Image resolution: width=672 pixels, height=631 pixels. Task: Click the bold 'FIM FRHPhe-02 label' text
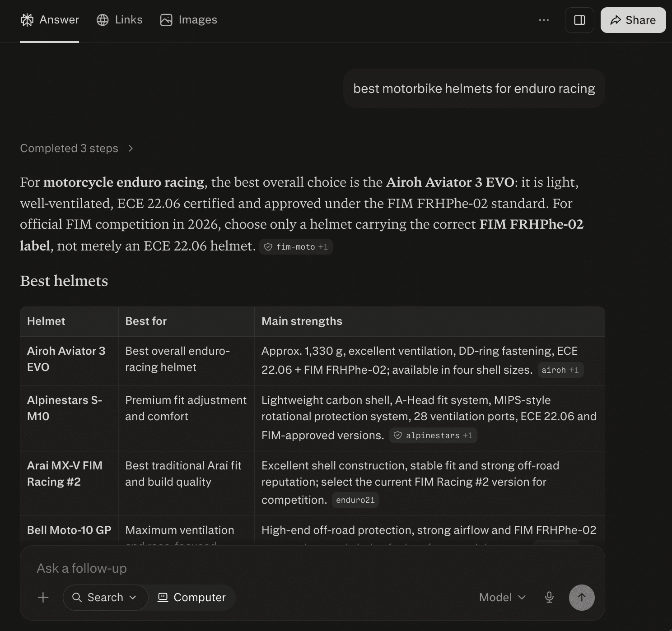click(x=531, y=224)
